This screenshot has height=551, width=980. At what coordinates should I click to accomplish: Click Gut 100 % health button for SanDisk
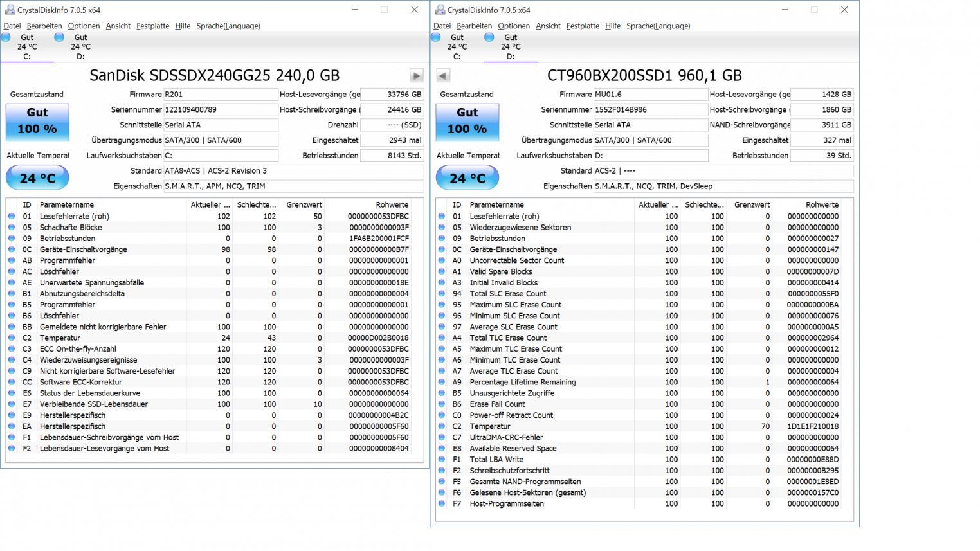click(x=37, y=121)
